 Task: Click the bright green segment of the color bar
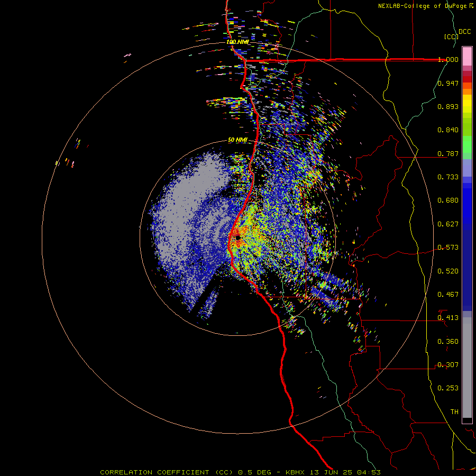tap(467, 144)
